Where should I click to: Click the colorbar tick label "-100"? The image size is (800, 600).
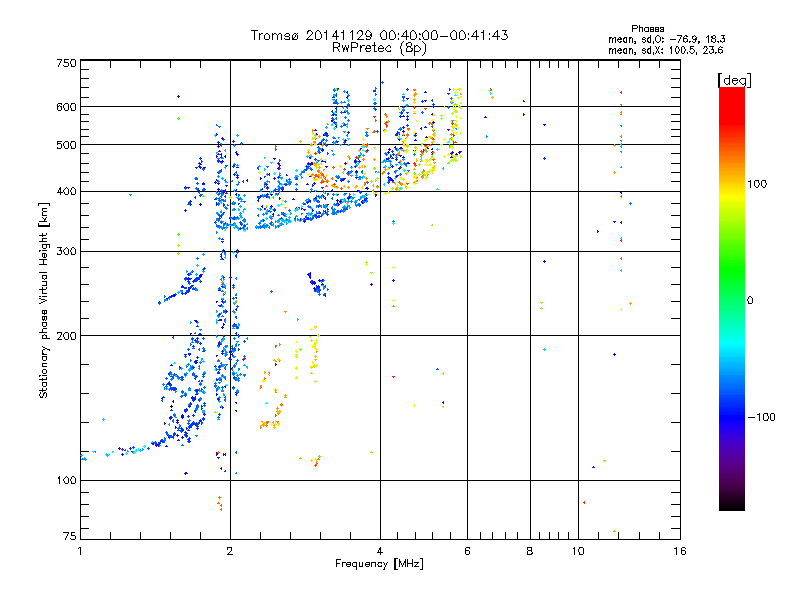pyautogui.click(x=762, y=417)
